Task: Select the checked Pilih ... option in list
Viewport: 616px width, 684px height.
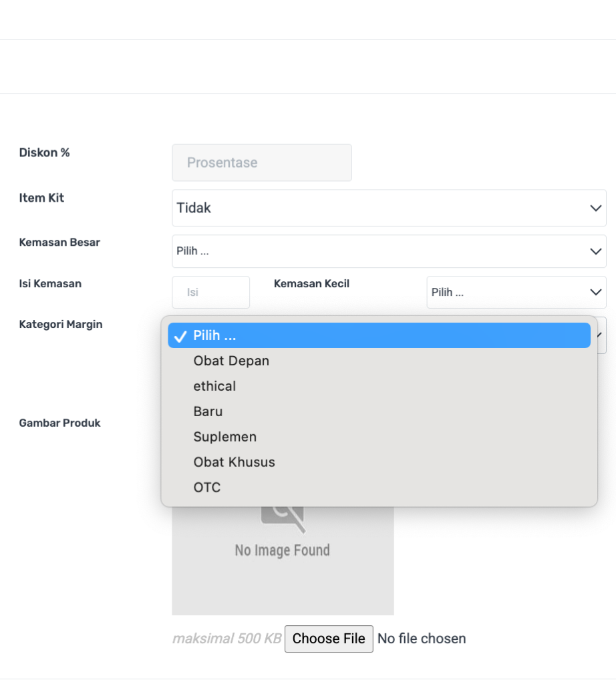Action: pyautogui.click(x=378, y=335)
